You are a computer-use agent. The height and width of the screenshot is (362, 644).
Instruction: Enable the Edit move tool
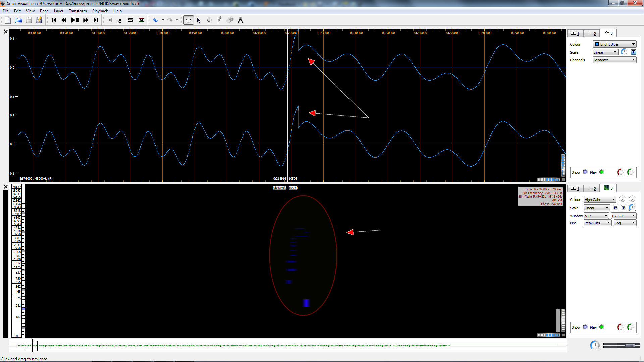pyautogui.click(x=209, y=20)
